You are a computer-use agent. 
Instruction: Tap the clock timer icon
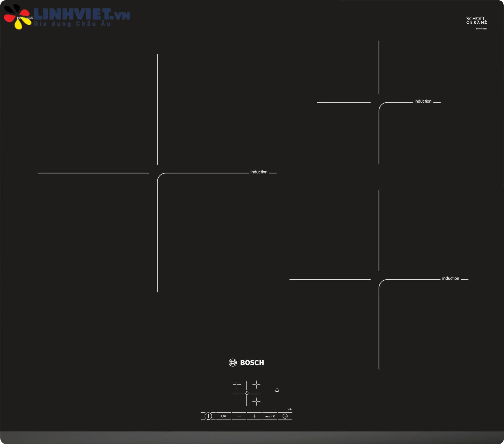[285, 416]
